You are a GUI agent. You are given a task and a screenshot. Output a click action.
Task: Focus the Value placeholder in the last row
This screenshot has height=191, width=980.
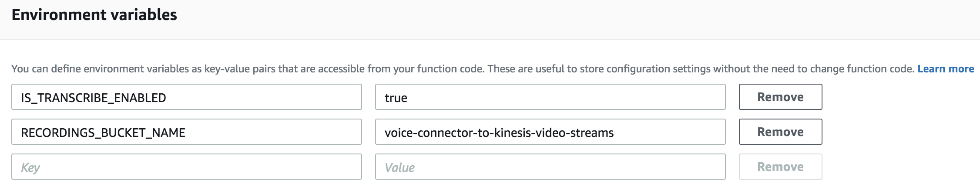[x=550, y=167]
